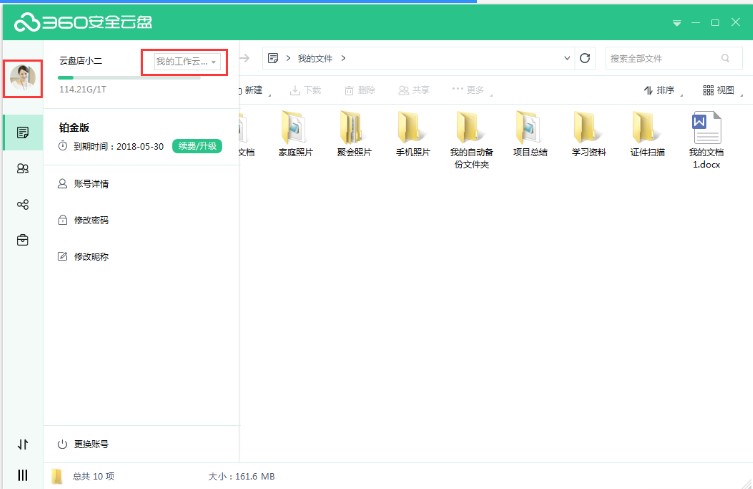Open 账号详情 account details
This screenshot has width=753, height=489.
click(x=83, y=184)
